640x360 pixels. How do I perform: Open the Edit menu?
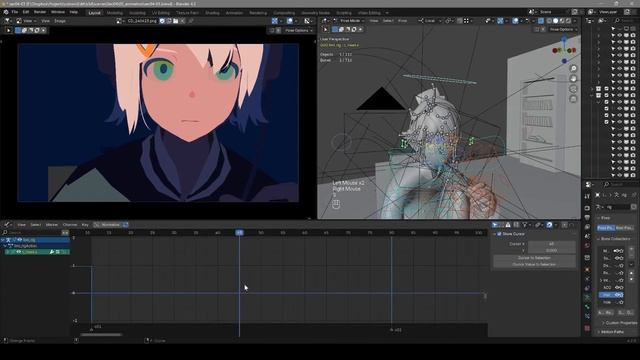26,12
